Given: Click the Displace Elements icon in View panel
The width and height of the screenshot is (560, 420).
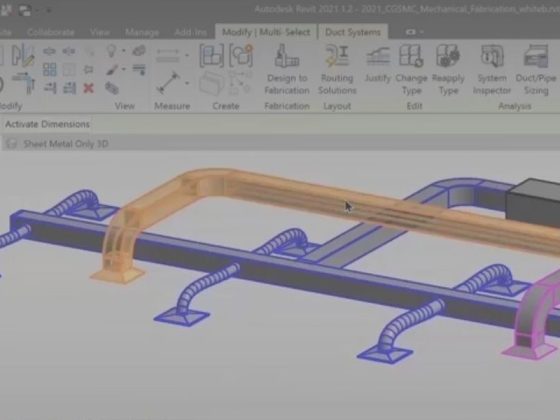Looking at the screenshot, I should 111,88.
